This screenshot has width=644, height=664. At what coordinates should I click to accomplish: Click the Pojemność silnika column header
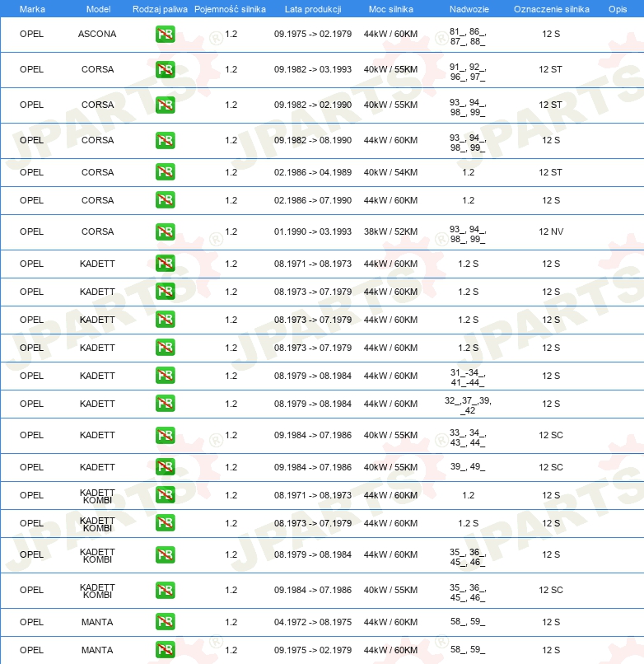(x=230, y=9)
